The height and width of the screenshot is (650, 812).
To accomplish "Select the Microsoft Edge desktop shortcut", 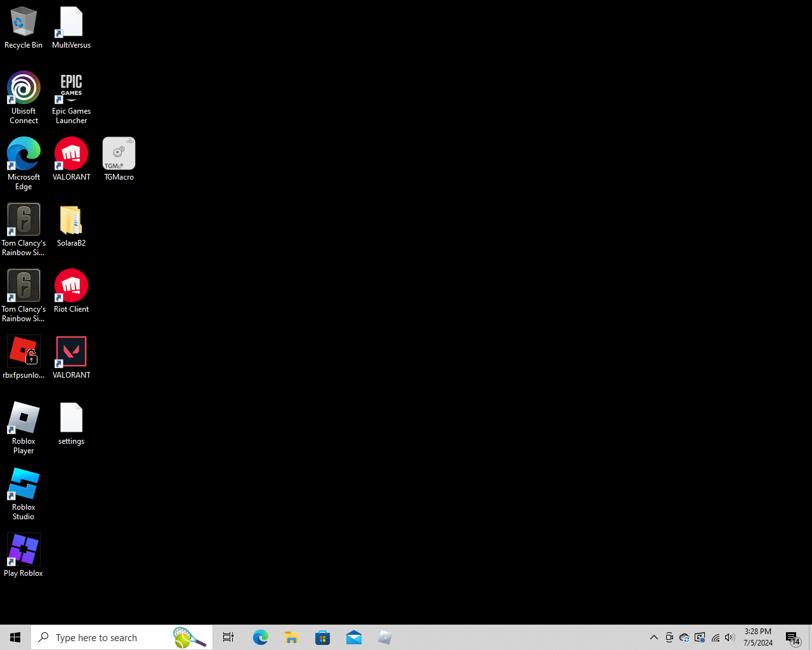I will 23,164.
